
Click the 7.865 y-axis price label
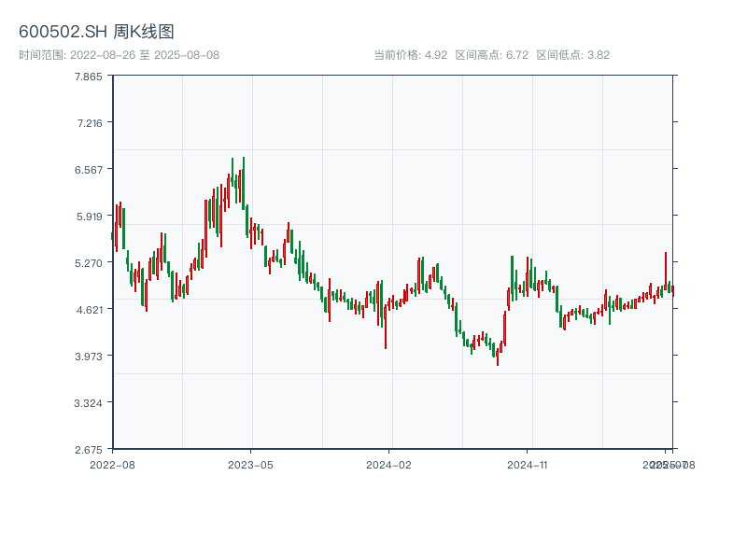[89, 77]
